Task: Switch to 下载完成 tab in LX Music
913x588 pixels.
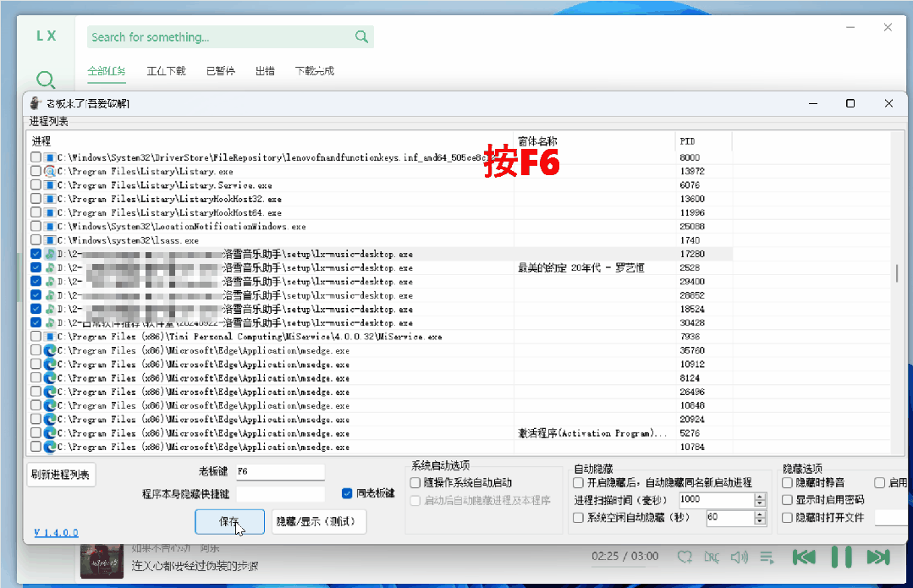Action: (315, 71)
